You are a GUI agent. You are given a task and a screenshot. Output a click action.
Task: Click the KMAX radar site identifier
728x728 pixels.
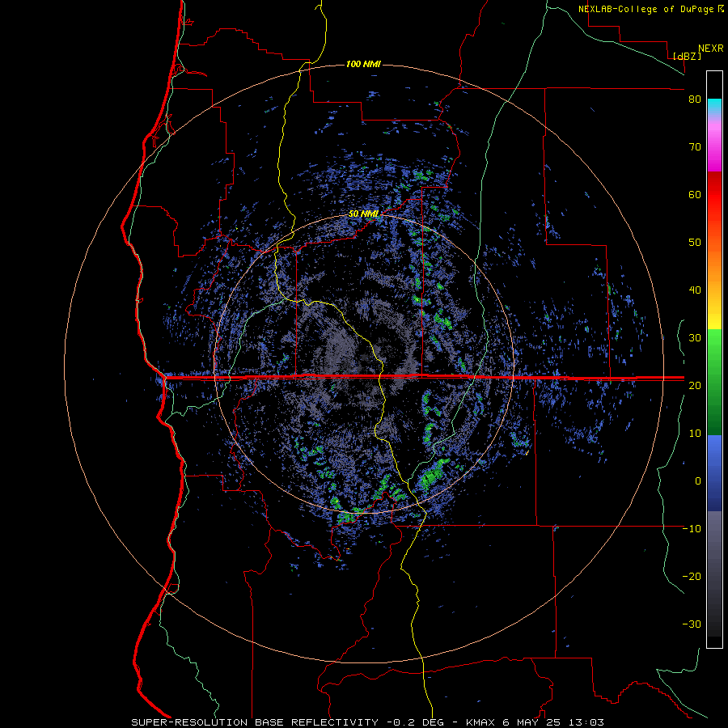[x=480, y=722]
